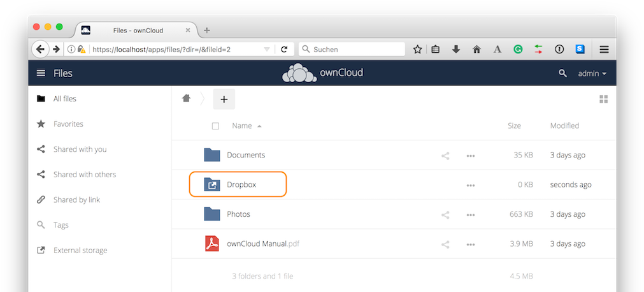The image size is (644, 292).
Task: Open the Photos folder
Action: [x=239, y=214]
